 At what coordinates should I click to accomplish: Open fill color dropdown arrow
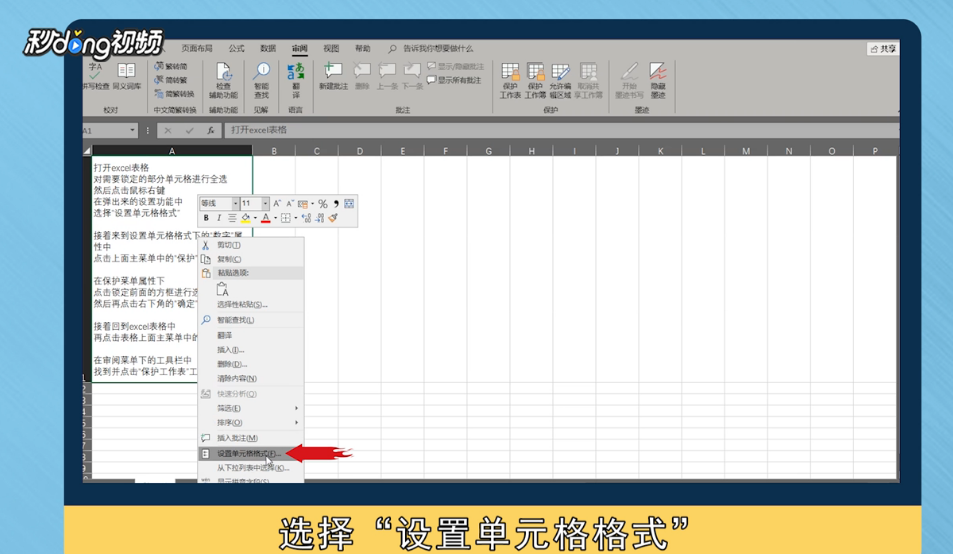pos(255,218)
